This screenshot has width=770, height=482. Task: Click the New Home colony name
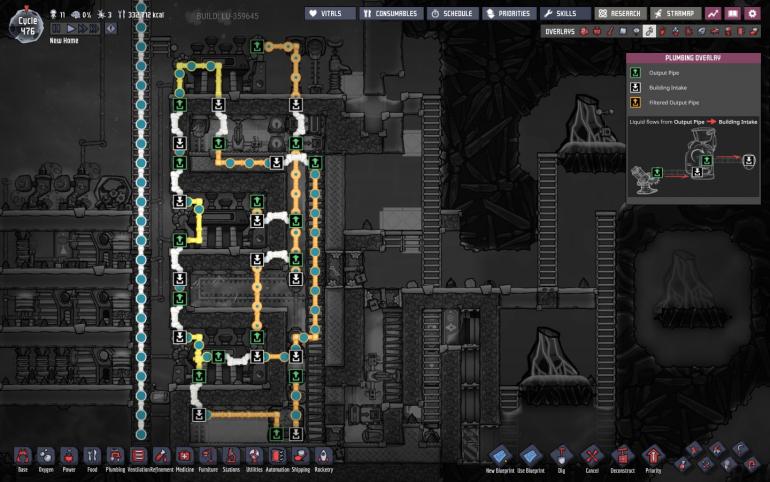[64, 41]
